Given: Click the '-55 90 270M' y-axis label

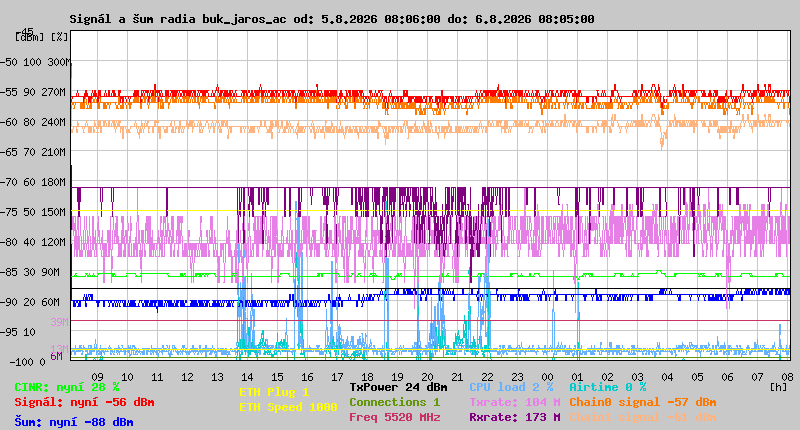Looking at the screenshot, I should 33,92.
